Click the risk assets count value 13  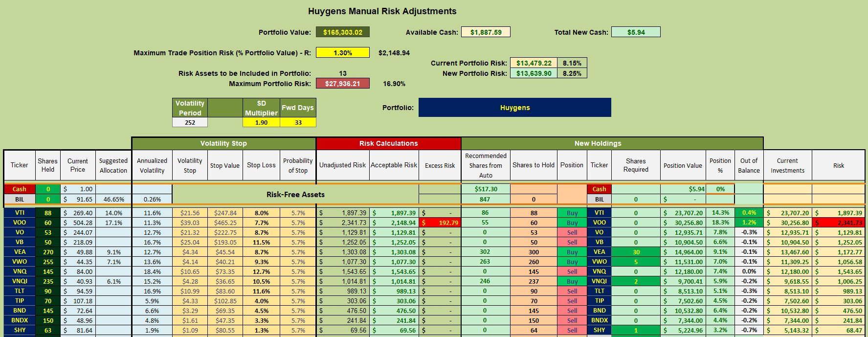(343, 73)
